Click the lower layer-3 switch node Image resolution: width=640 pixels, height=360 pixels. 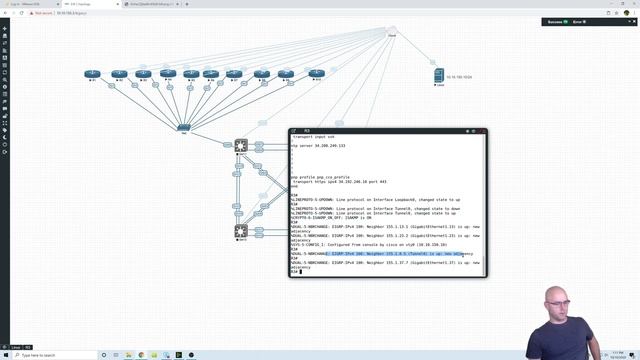click(x=241, y=231)
